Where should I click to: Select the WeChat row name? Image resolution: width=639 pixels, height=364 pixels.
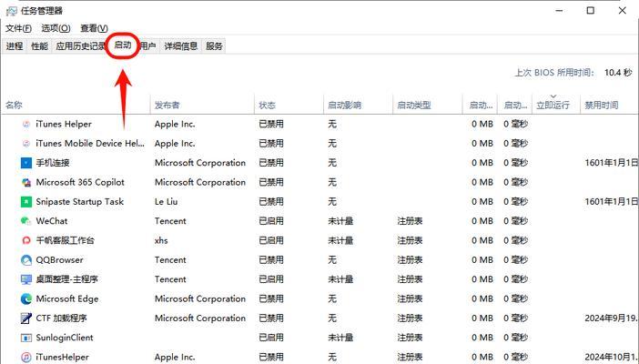pos(52,221)
